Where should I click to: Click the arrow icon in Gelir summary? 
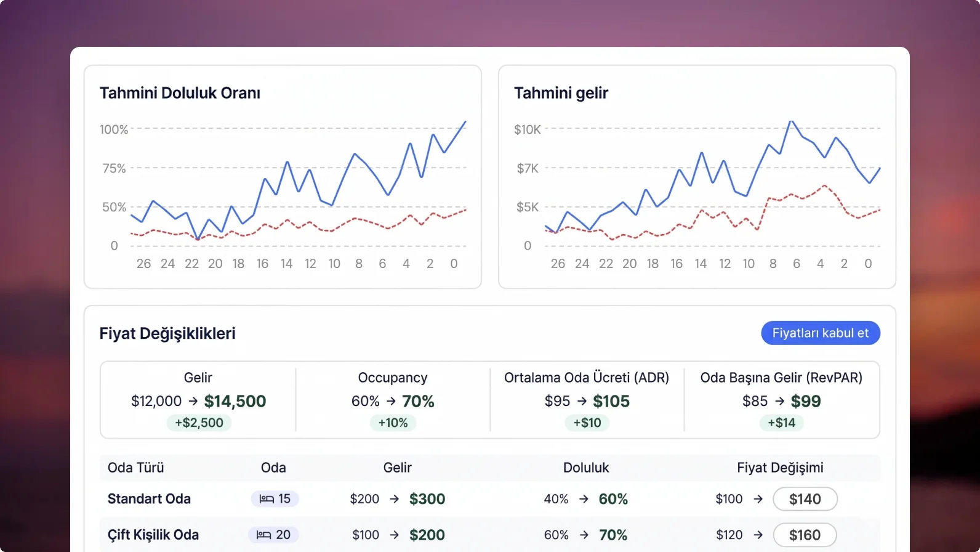[193, 401]
